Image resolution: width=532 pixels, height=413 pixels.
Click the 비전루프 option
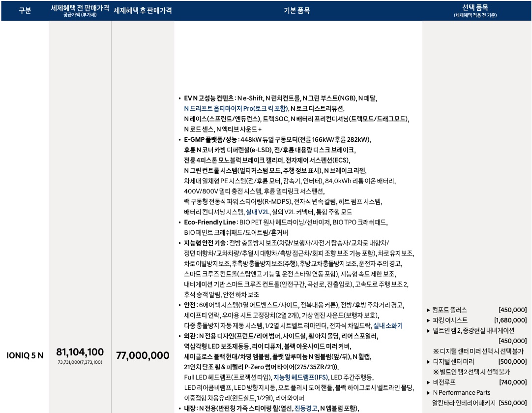click(x=444, y=382)
